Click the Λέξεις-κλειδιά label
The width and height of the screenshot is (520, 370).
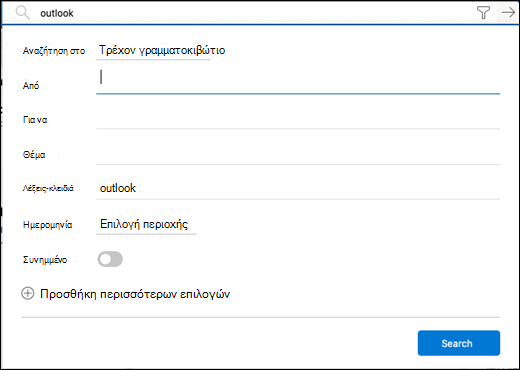coord(48,188)
